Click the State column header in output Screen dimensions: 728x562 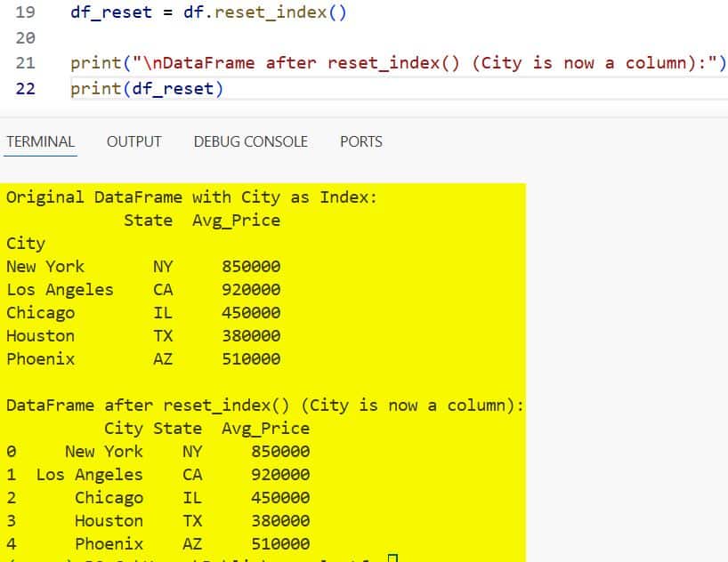148,220
